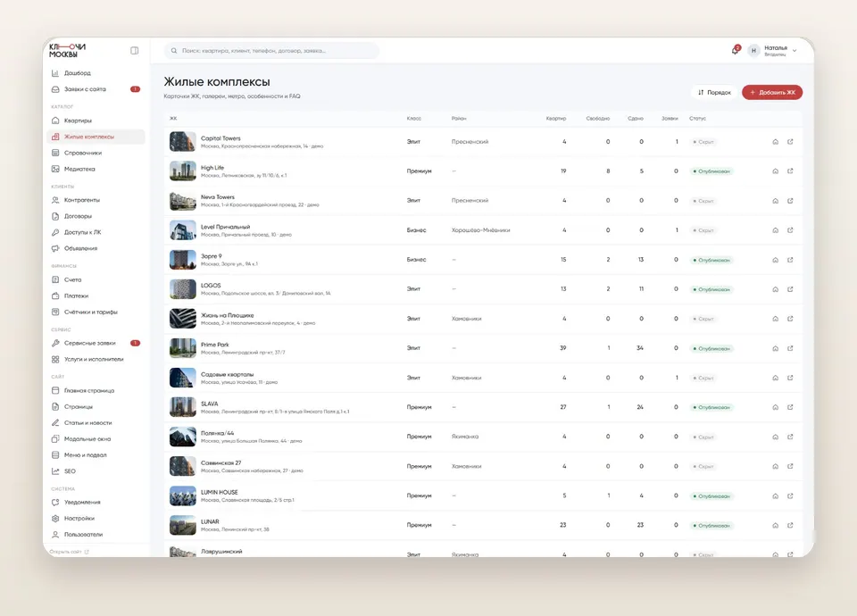Go to Счётчики и тарифы
This screenshot has width=857, height=616.
(96, 312)
